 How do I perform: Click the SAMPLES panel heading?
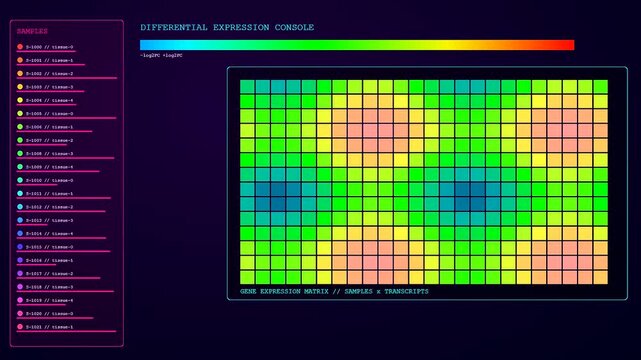[x=32, y=31]
